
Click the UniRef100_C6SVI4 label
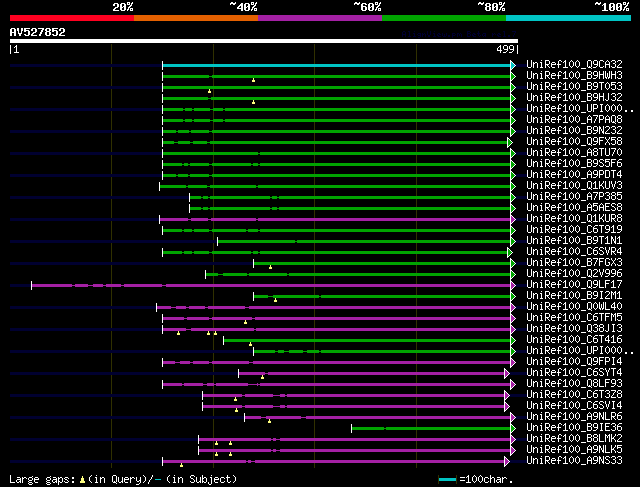574,406
